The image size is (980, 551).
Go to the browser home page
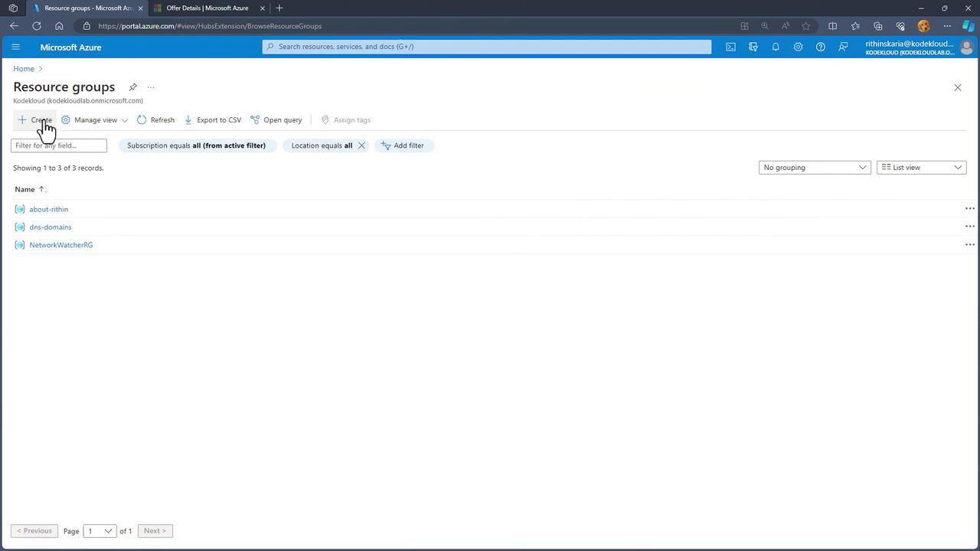pos(59,26)
